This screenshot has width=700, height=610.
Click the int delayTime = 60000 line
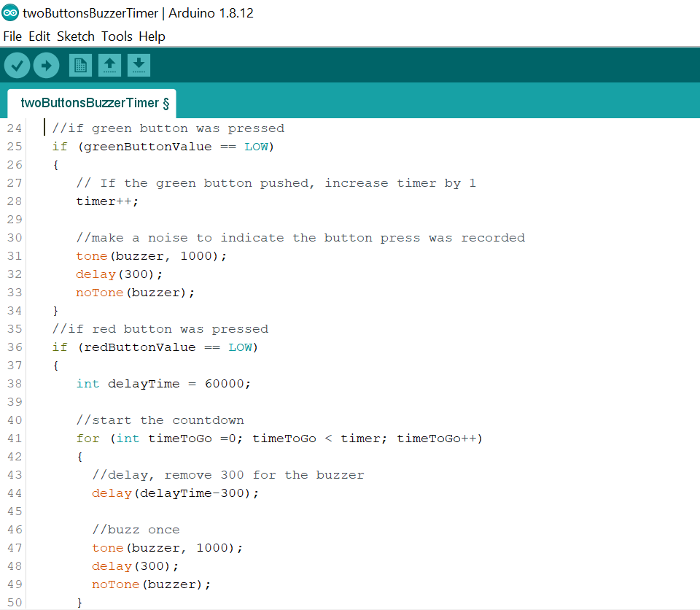tap(163, 384)
